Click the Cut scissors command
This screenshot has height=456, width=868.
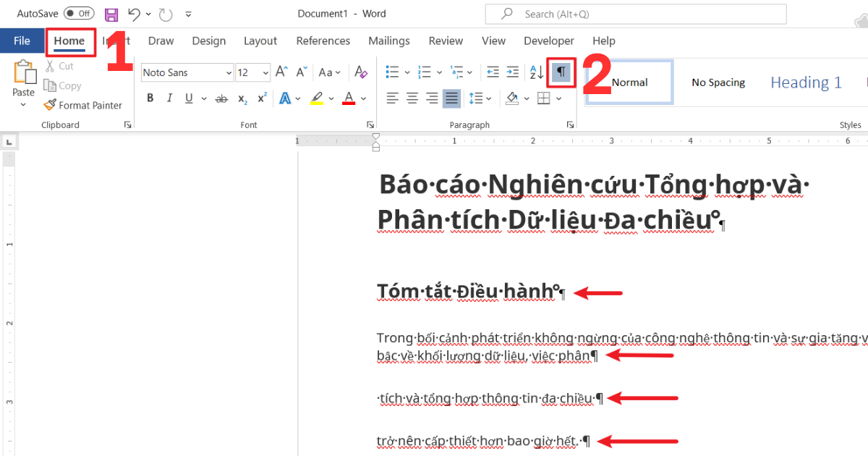59,66
